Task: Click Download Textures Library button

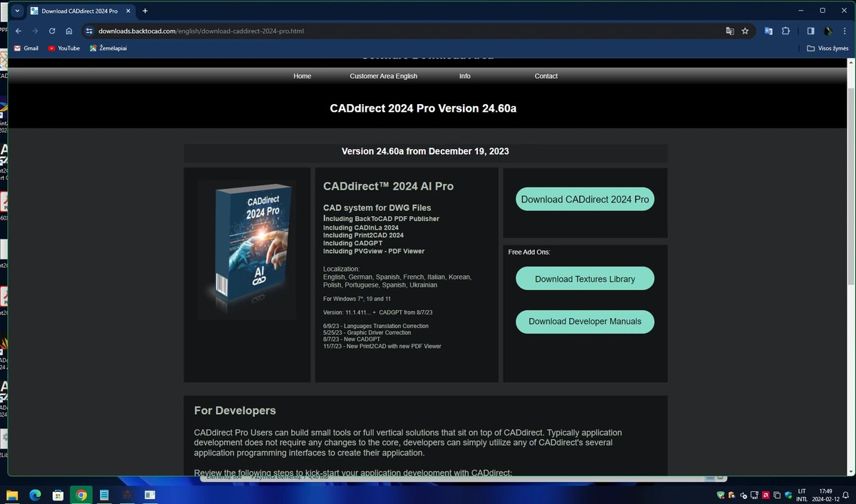Action: click(x=585, y=279)
